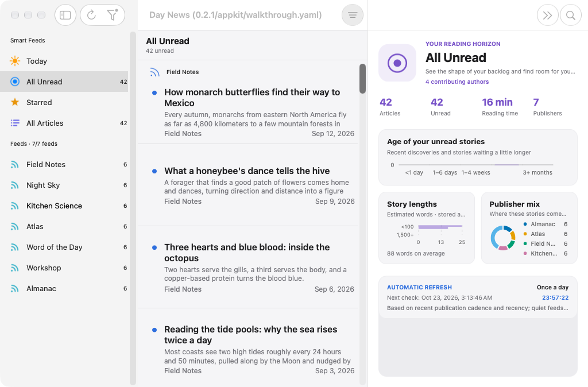Image resolution: width=588 pixels, height=387 pixels.
Task: Select the Today smart feed
Action: click(64, 61)
